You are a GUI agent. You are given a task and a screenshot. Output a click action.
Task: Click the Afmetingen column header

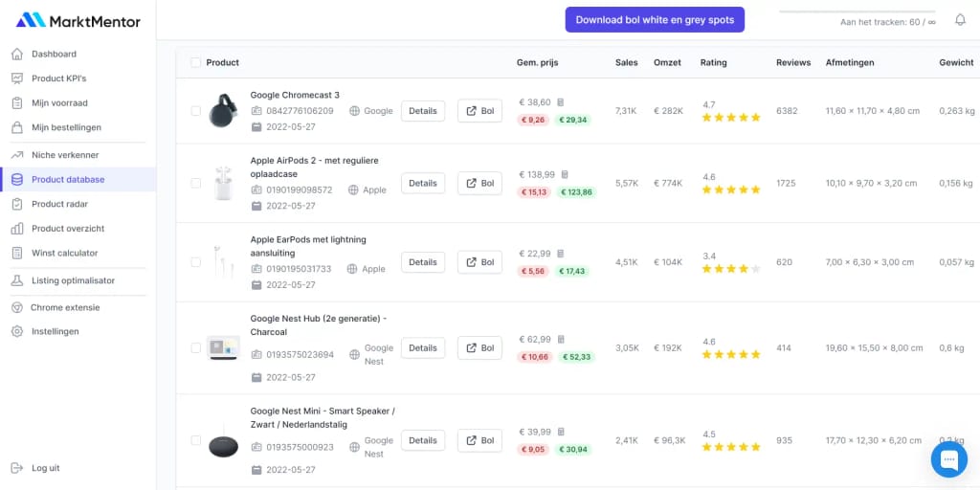[x=850, y=62]
